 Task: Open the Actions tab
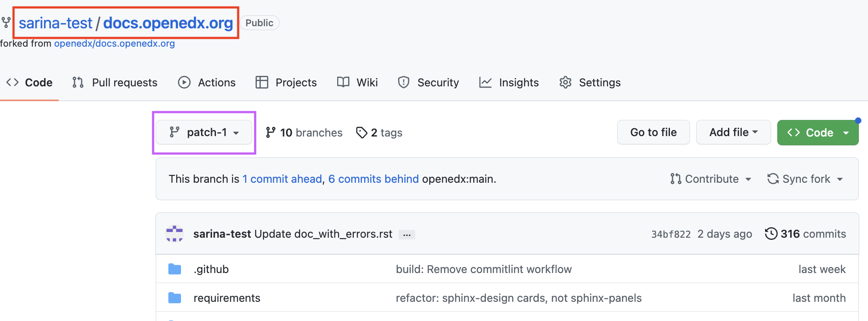click(207, 82)
